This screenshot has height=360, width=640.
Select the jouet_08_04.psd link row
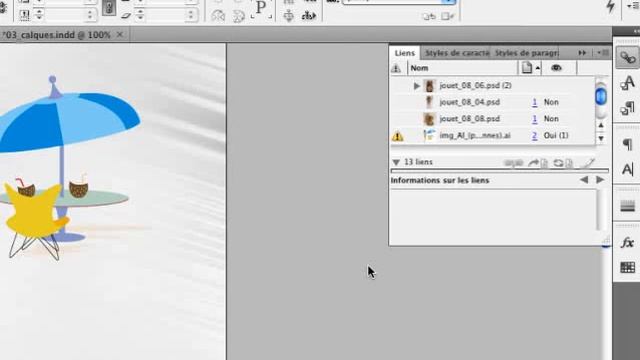tap(492, 102)
